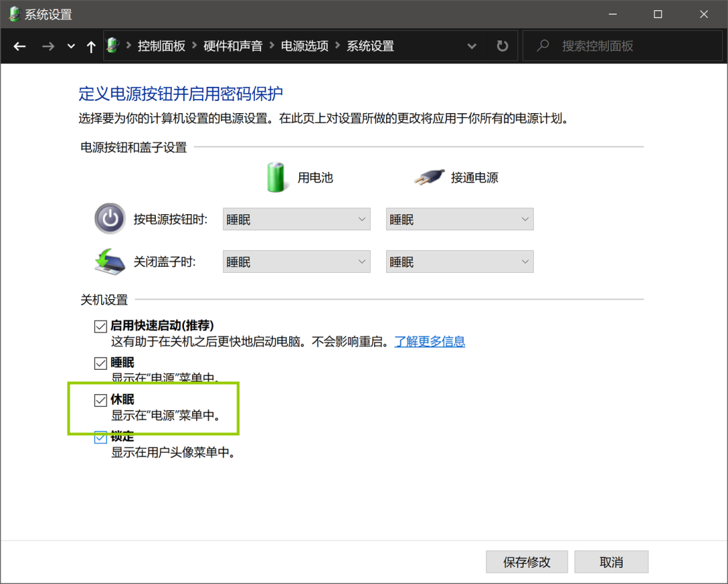This screenshot has width=728, height=584.
Task: Click the refresh icon in address bar
Action: [502, 46]
